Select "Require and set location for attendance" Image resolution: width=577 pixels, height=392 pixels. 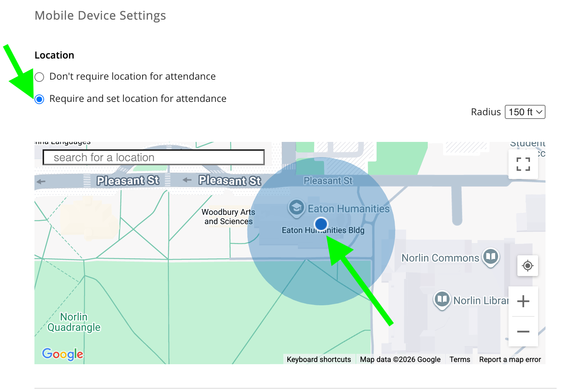pos(39,99)
